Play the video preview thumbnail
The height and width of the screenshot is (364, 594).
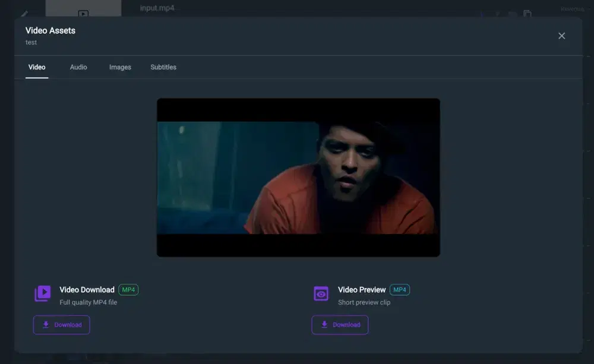pos(299,178)
